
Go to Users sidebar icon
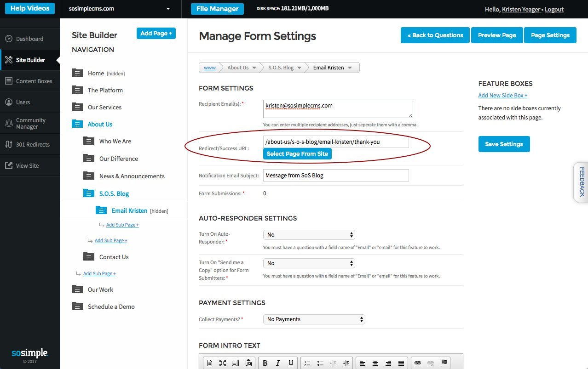point(8,102)
